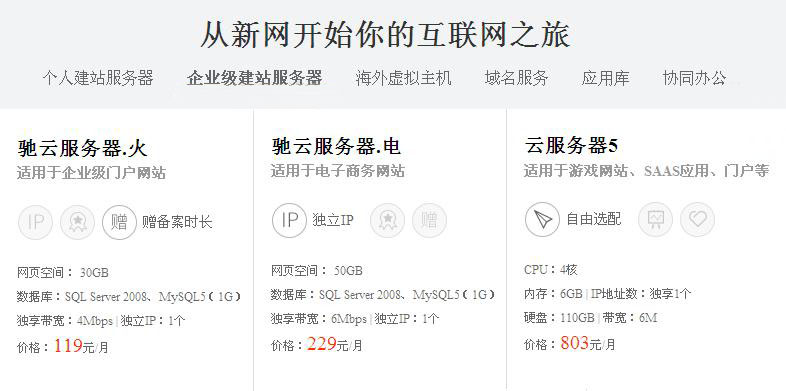This screenshot has width=786, height=391.
Task: Switch to the 协同办公 tab
Action: [x=694, y=78]
